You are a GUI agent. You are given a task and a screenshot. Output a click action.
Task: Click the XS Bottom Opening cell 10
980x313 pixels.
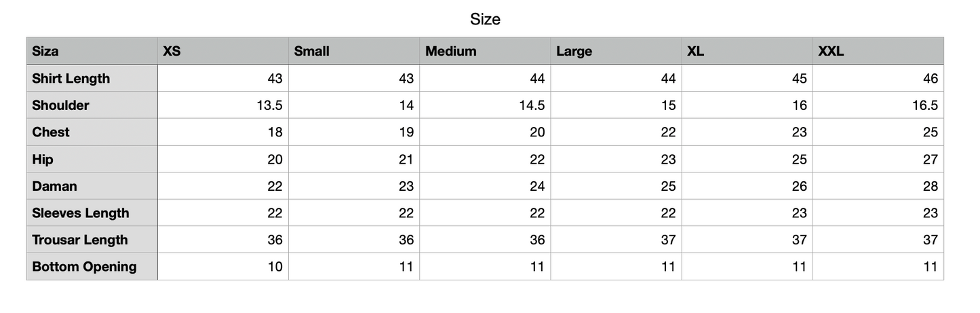click(x=223, y=266)
